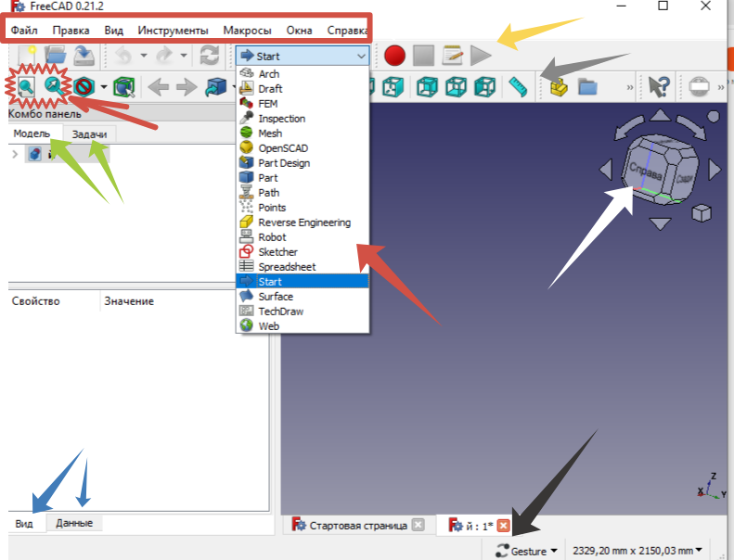Select OpenSCAD workbench from list
This screenshot has height=560, width=734.
click(303, 147)
